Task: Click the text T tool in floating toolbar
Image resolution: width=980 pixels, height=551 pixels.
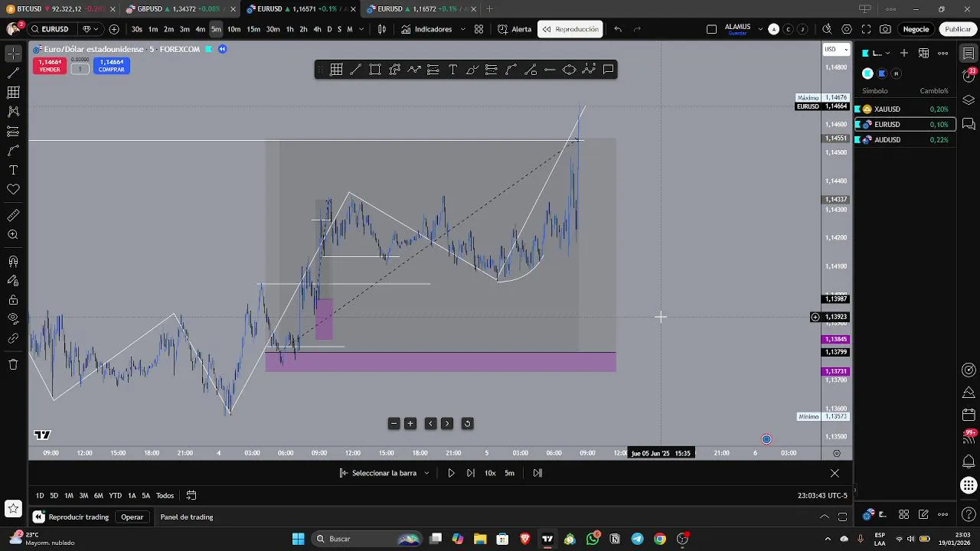Action: 452,70
